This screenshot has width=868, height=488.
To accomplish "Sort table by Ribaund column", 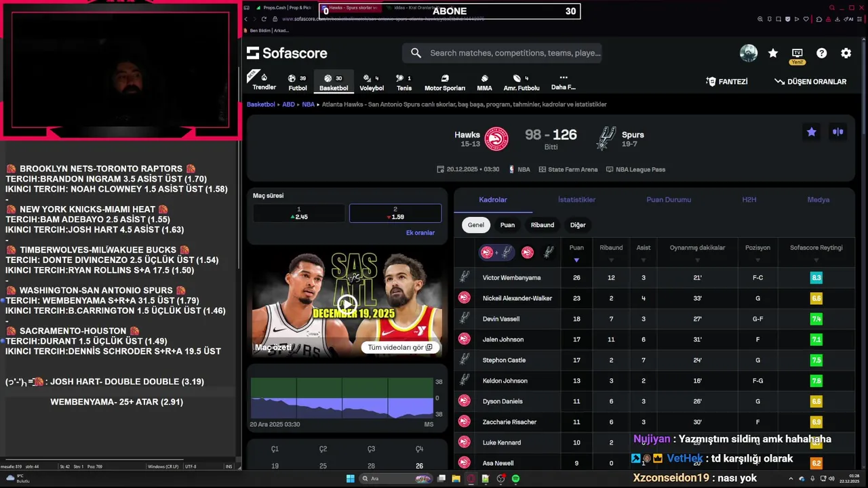I will point(611,253).
